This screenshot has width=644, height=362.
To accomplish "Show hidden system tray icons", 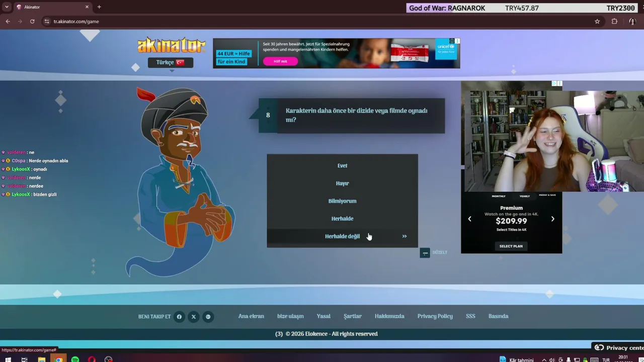I will (543, 360).
